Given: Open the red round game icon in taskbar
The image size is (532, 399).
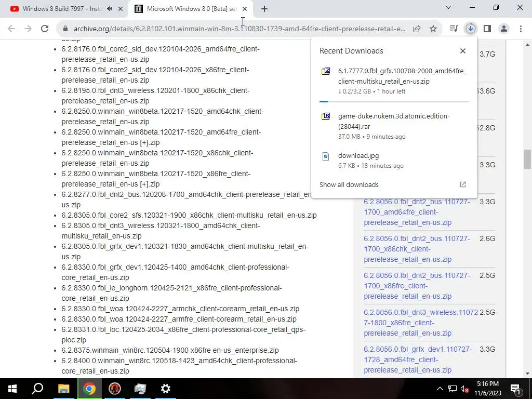Looking at the screenshot, I should (115, 389).
